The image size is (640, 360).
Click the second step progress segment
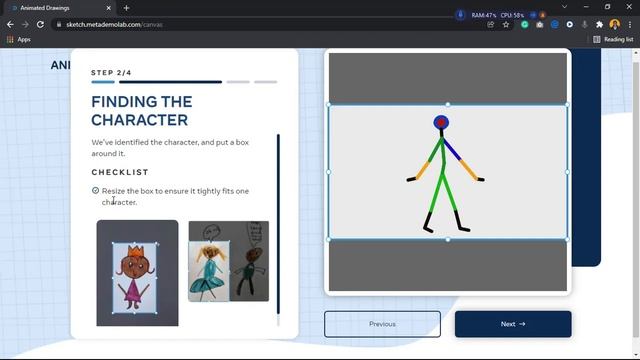(170, 82)
